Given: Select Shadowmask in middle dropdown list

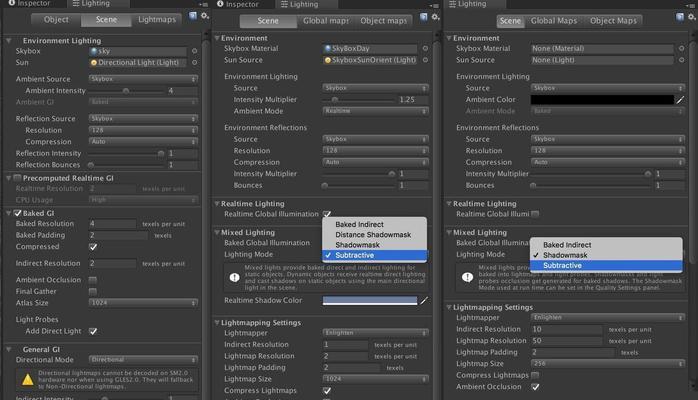Looking at the screenshot, I should [374, 245].
